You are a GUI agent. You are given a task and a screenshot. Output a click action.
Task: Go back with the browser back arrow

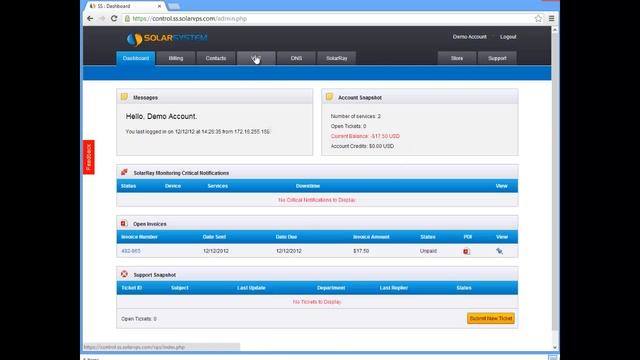point(90,18)
